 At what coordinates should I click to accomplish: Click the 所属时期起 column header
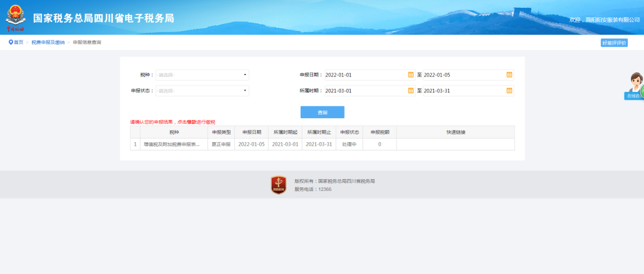(286, 132)
